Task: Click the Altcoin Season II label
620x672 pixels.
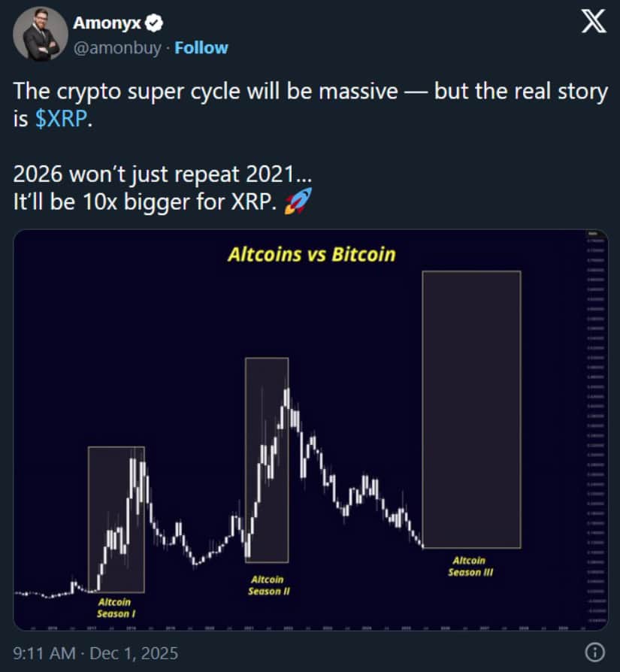Action: 268,586
